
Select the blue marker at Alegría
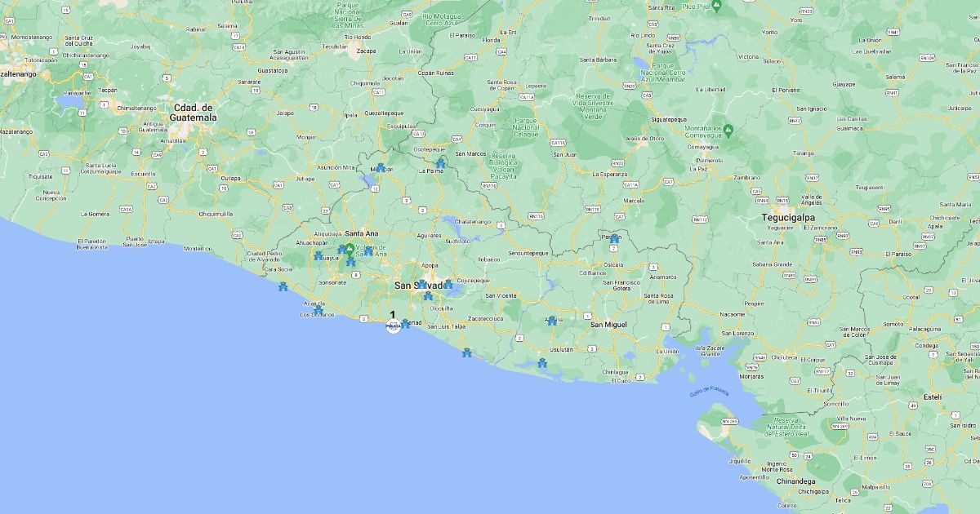pos(552,321)
